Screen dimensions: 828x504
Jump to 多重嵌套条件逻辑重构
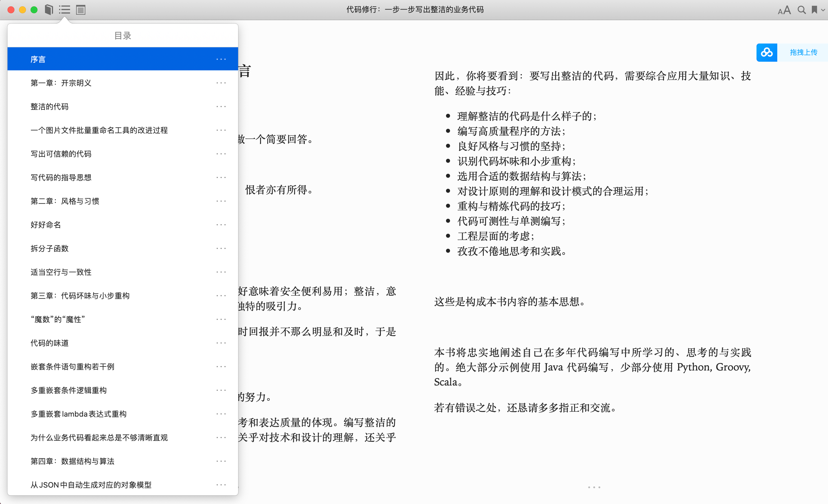[123, 390]
